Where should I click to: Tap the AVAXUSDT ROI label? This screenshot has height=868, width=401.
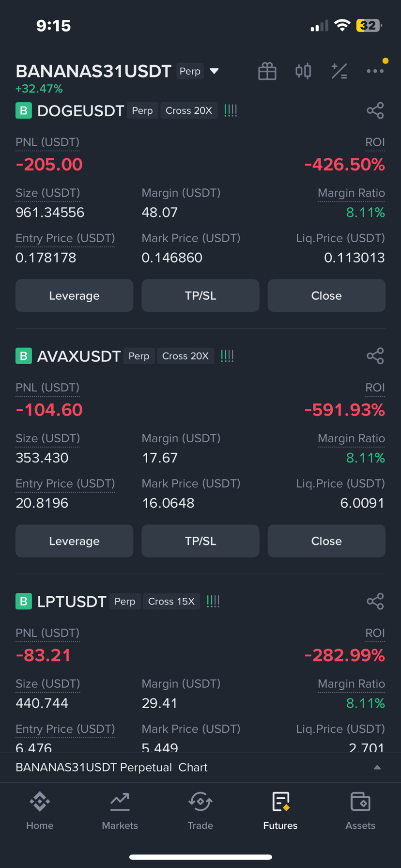[x=375, y=387]
